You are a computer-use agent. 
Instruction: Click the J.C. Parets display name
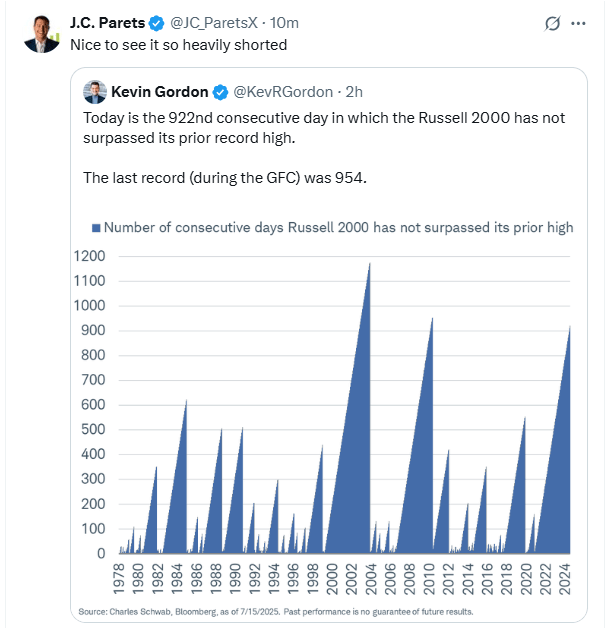click(107, 23)
